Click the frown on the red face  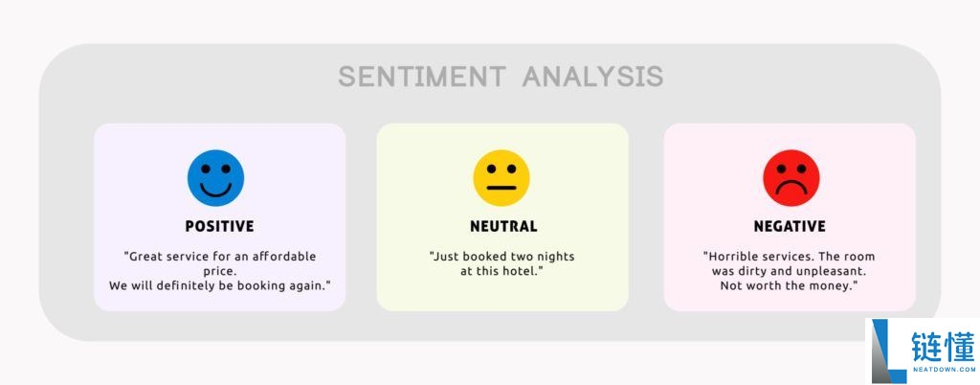[x=791, y=189]
